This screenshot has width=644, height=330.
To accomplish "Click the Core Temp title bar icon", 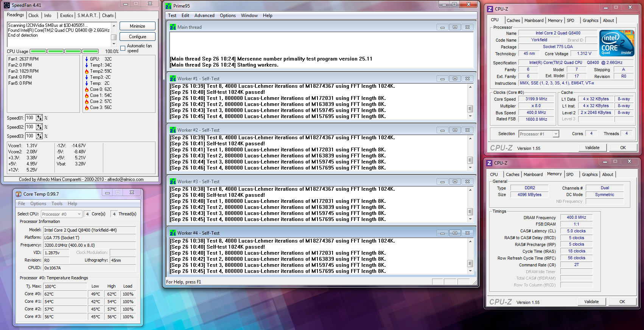I will point(19,194).
